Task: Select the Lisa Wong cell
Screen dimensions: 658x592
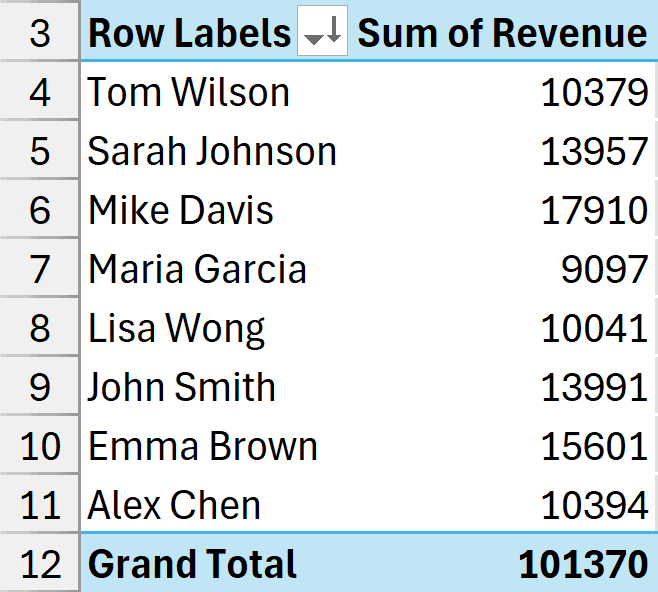Action: click(216, 327)
